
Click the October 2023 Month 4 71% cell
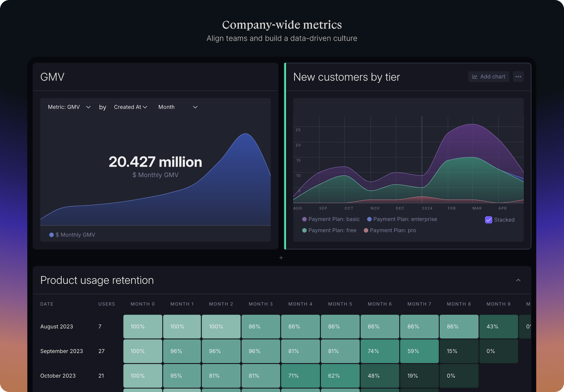(x=300, y=376)
